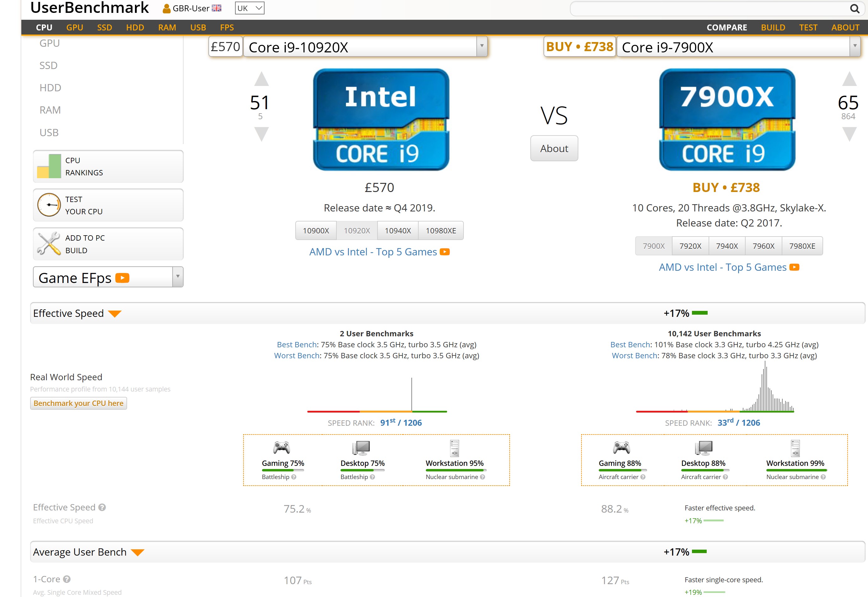Expand the Core i9-7900X selector dropdown
This screenshot has height=597, width=868.
coord(855,46)
